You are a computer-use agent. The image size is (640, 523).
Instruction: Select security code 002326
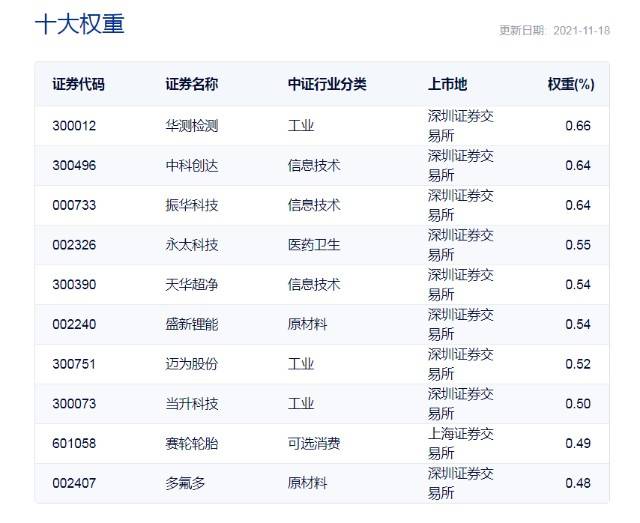click(x=74, y=245)
